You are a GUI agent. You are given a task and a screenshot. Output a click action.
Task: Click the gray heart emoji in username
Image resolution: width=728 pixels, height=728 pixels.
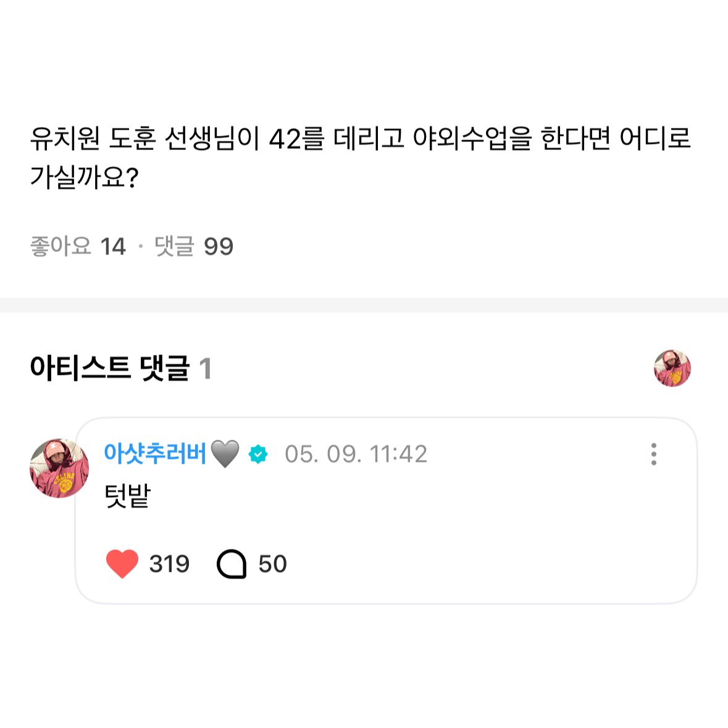coord(225,454)
